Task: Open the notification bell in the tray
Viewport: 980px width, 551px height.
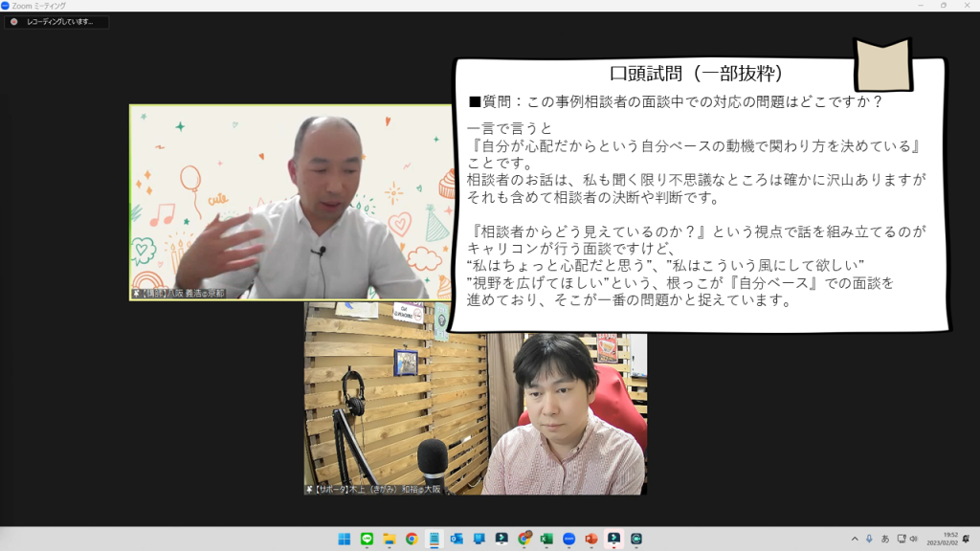Action: tap(967, 539)
